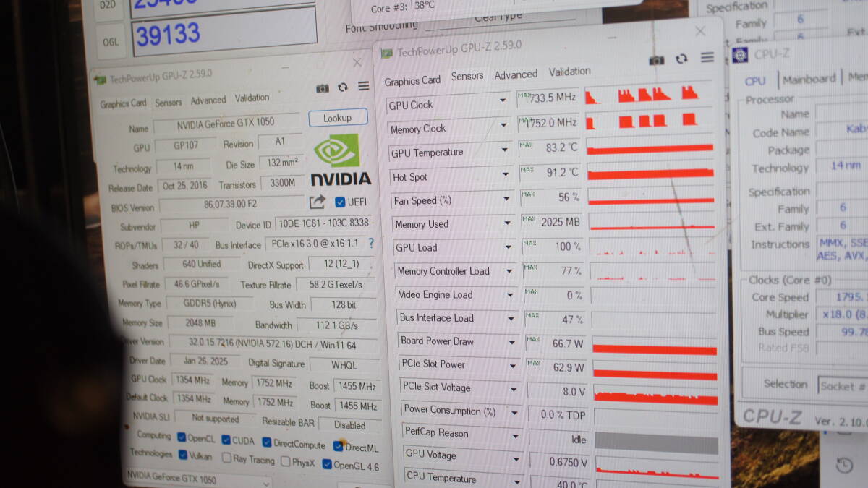This screenshot has width=868, height=488.
Task: Toggle the DirectCompute checkbox
Action: [x=267, y=442]
